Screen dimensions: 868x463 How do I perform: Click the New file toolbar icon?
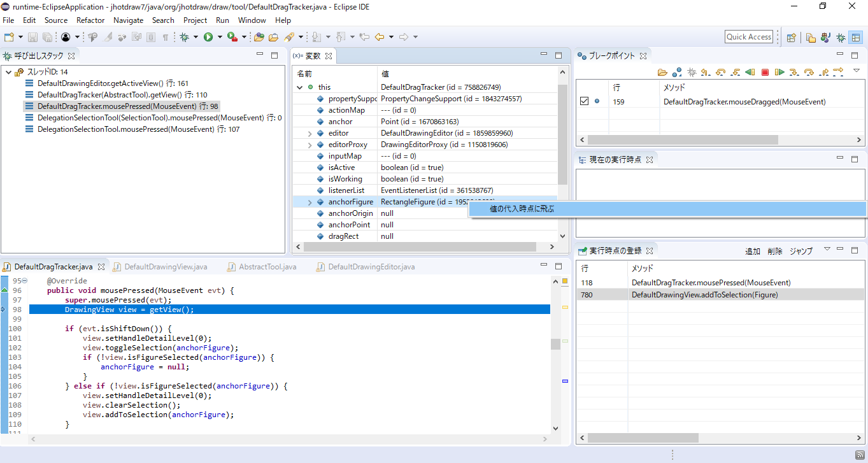coord(9,37)
